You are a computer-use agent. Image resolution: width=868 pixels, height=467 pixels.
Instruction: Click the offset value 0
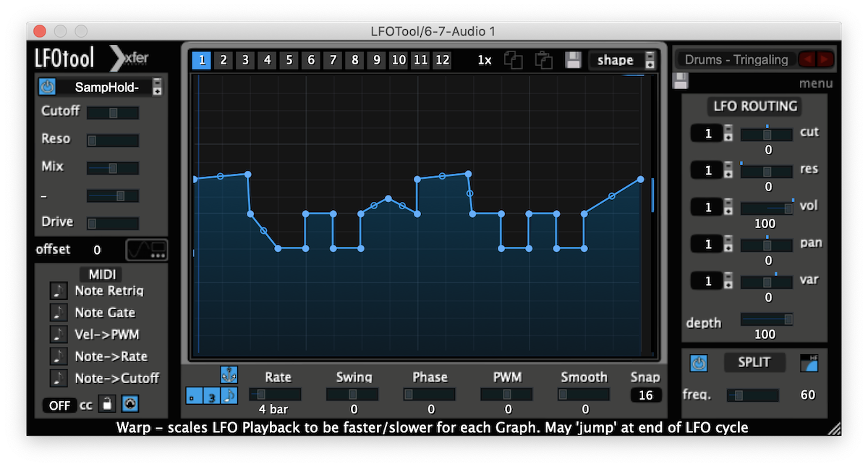pyautogui.click(x=97, y=250)
